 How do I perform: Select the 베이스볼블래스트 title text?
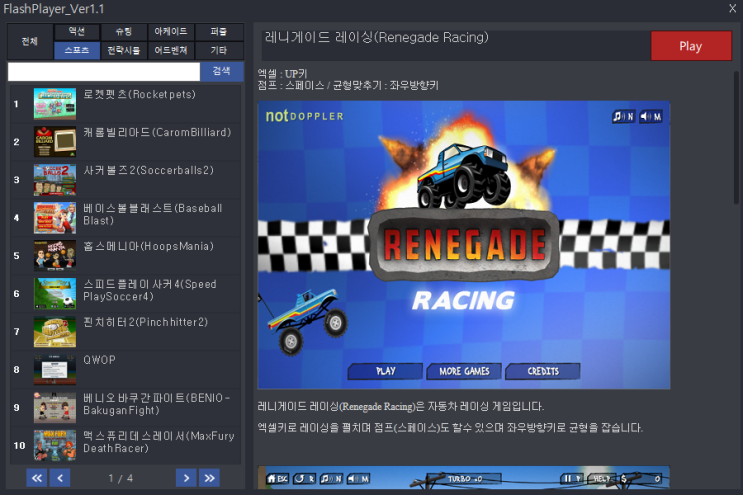point(153,214)
